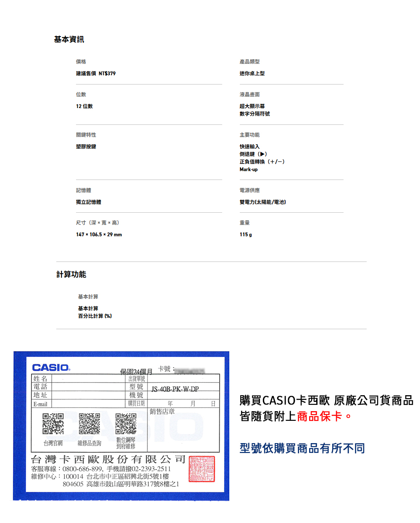Click the 保固24個月 text on the card
The image size is (420, 523).
(136, 372)
